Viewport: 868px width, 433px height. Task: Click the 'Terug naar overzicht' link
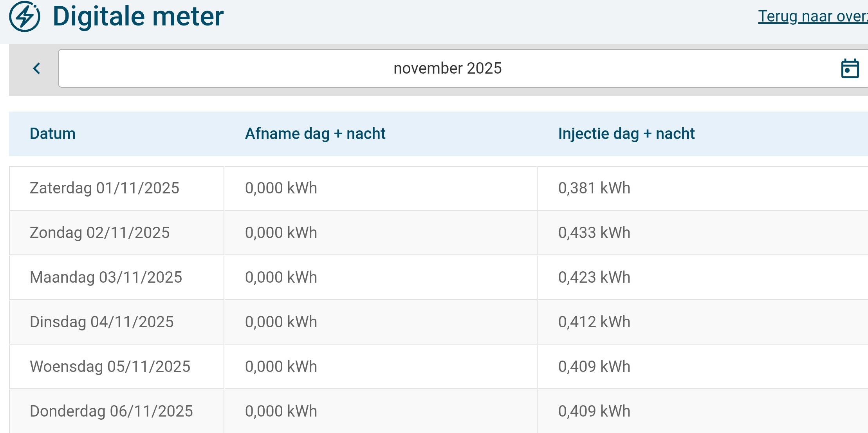point(813,16)
